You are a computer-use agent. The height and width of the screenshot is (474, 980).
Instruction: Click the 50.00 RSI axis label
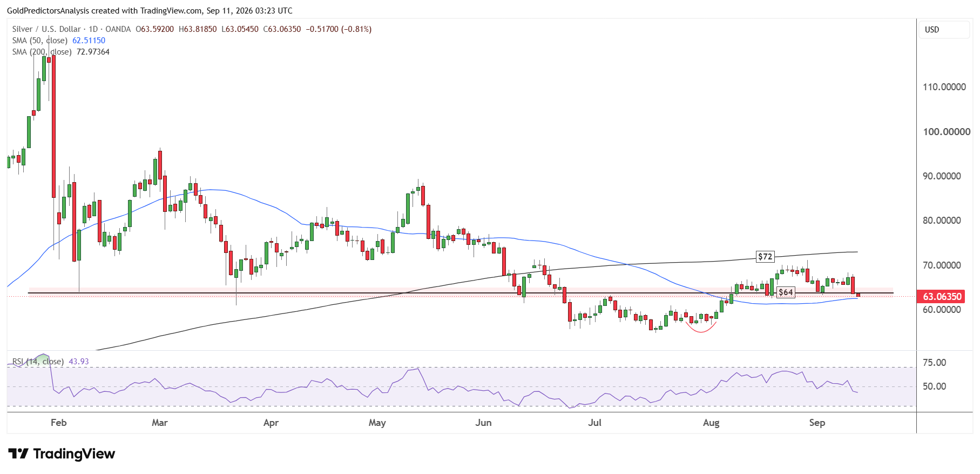click(x=934, y=386)
